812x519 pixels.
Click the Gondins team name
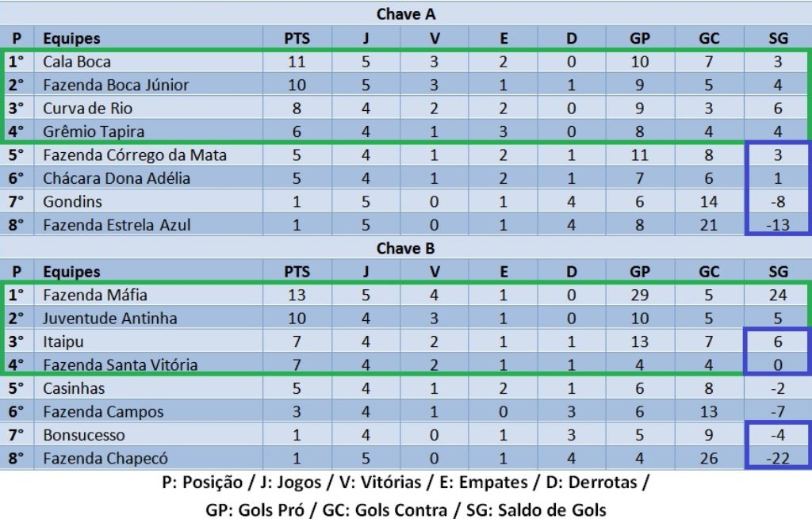72,201
